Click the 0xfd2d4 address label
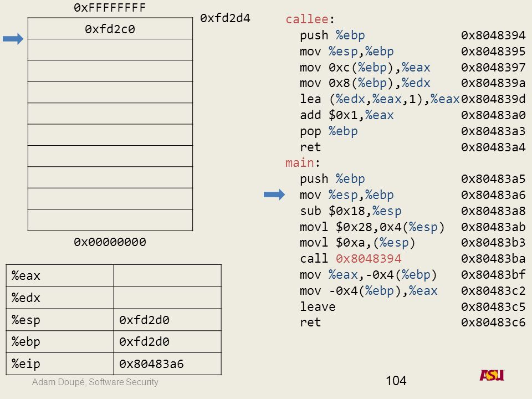532x399 pixels. pos(225,18)
